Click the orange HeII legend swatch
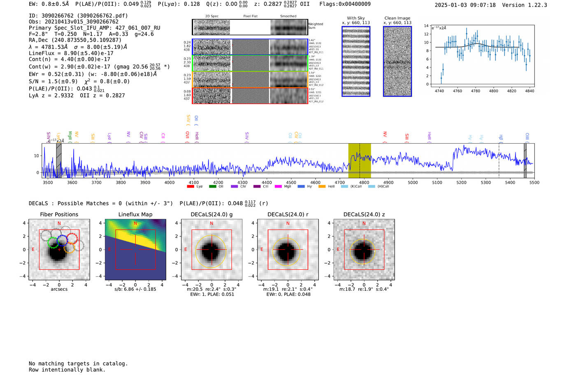The width and height of the screenshot is (576, 392). pos(322,186)
